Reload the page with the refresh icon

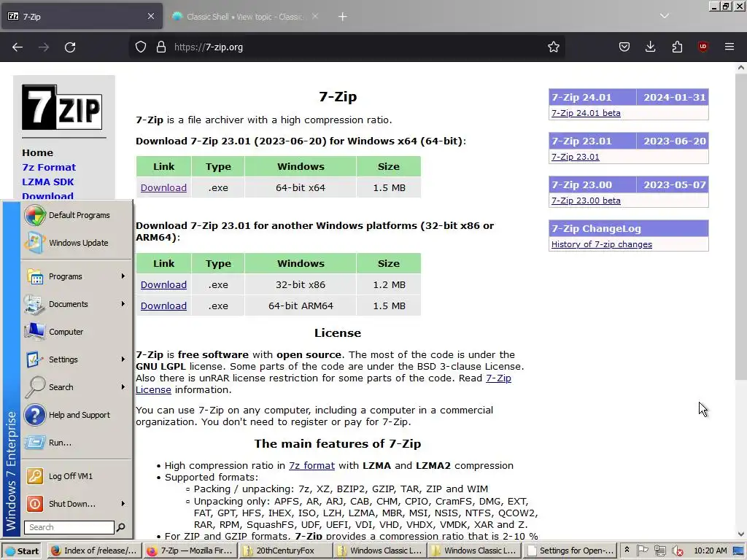[70, 47]
